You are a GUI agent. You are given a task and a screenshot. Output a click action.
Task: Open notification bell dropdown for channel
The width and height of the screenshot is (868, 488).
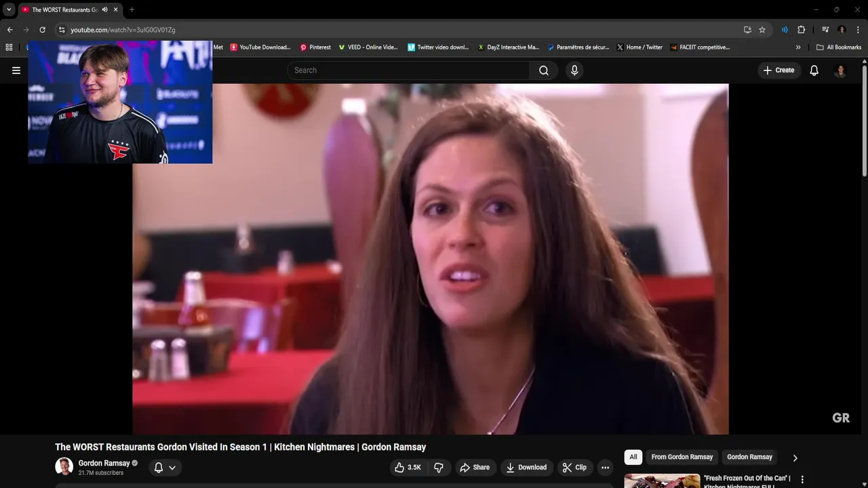coord(165,468)
